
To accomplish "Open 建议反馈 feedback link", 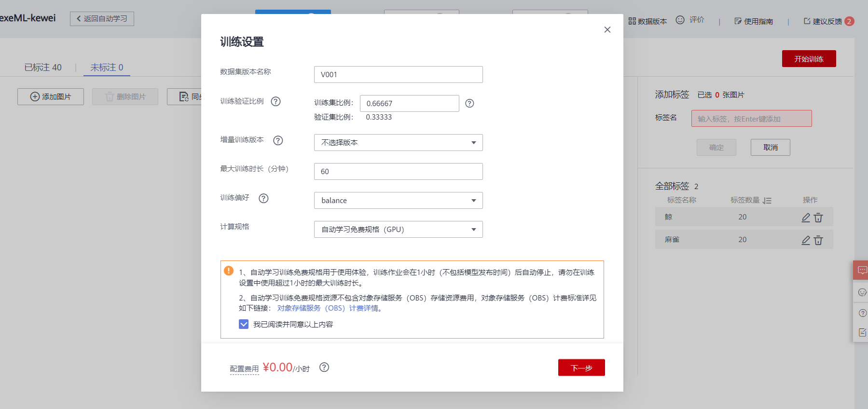I will 823,21.
